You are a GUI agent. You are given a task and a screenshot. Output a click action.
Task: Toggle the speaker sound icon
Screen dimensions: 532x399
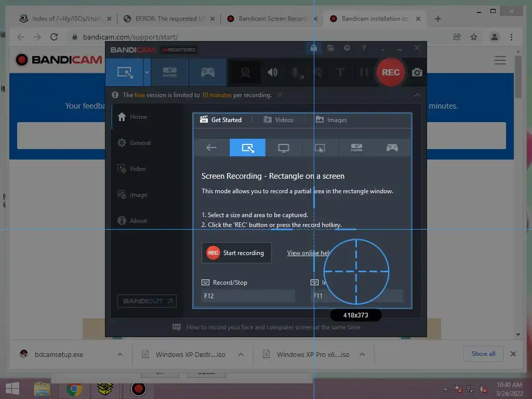click(x=272, y=72)
